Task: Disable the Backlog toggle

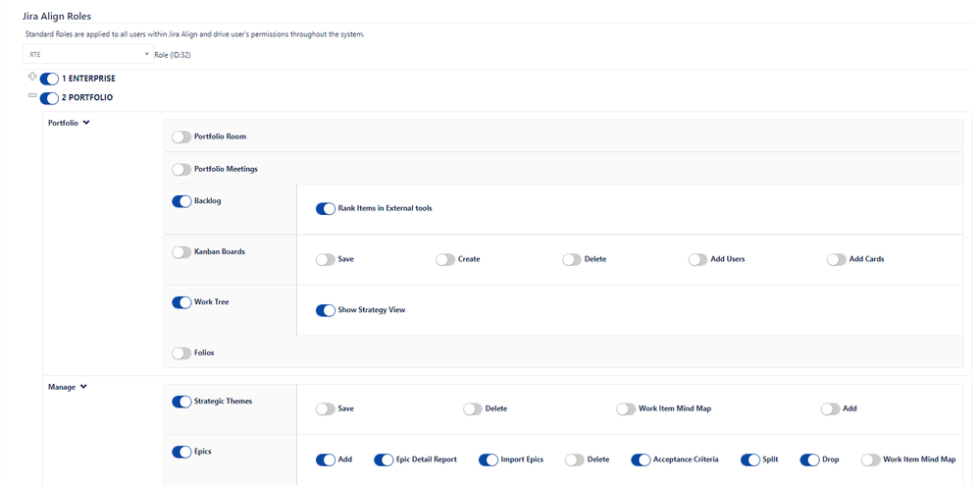Action: click(181, 201)
